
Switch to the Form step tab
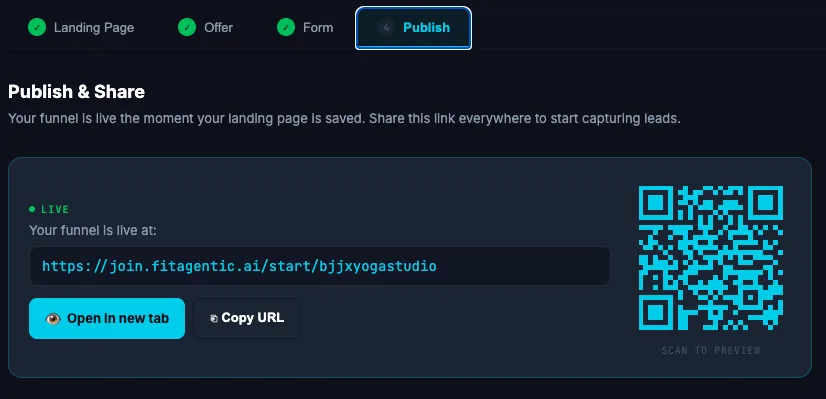pos(305,27)
